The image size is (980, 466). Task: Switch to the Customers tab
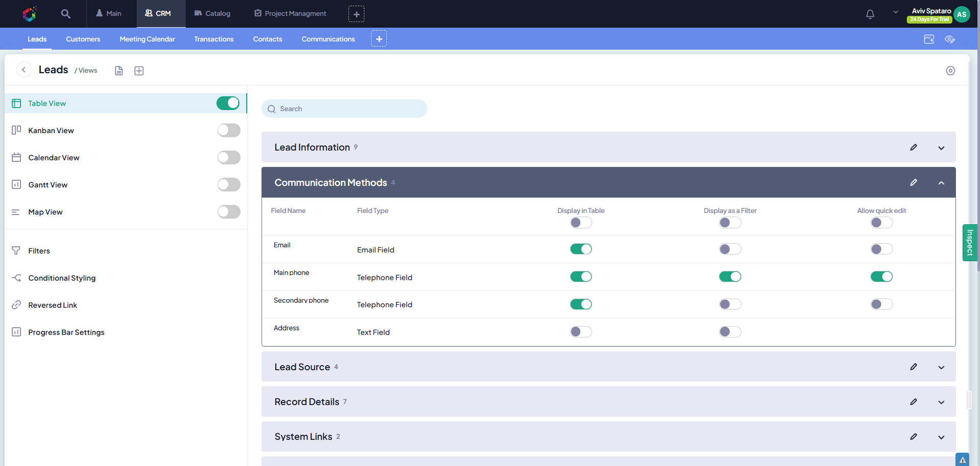tap(83, 39)
